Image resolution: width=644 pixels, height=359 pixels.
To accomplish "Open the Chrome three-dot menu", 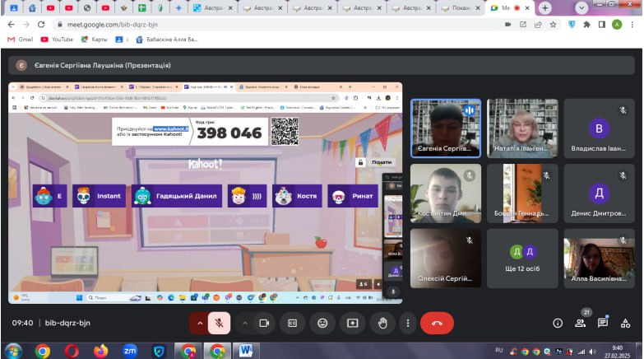I will [x=632, y=25].
